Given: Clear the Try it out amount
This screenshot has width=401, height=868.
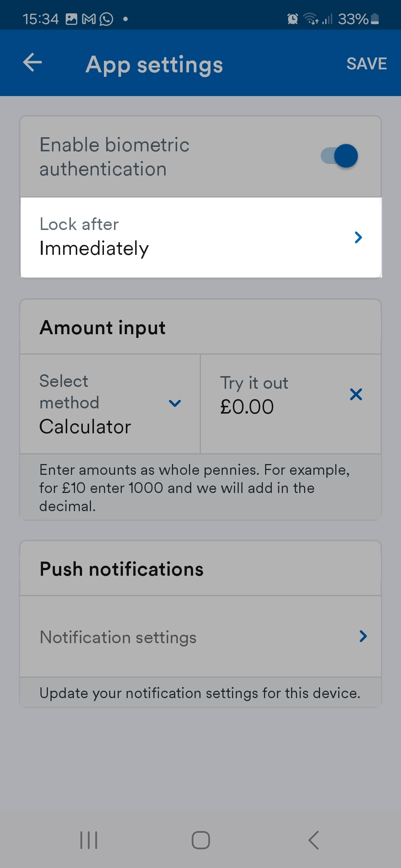Looking at the screenshot, I should coord(356,394).
